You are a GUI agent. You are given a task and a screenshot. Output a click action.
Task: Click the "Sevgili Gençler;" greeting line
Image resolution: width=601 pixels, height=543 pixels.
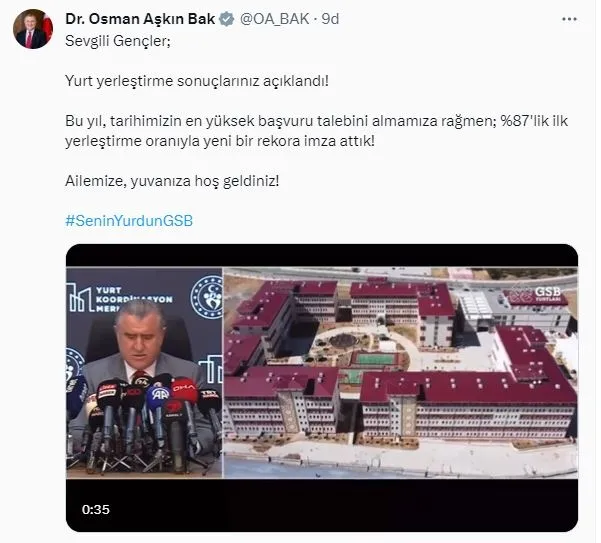[x=118, y=41]
